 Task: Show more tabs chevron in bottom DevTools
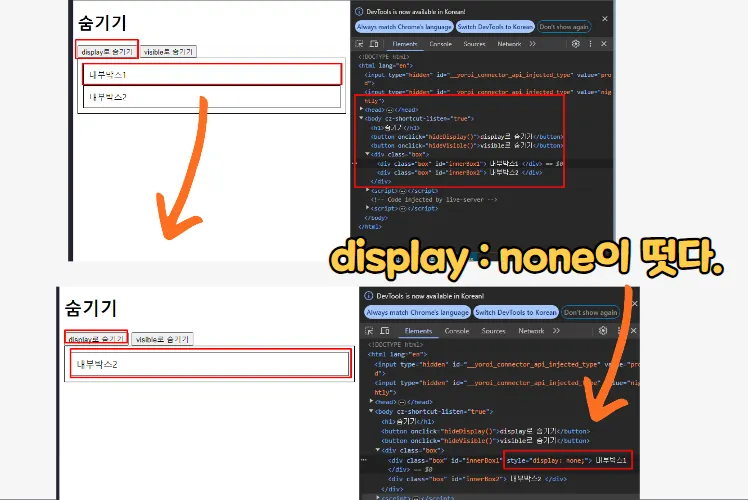pos(556,331)
